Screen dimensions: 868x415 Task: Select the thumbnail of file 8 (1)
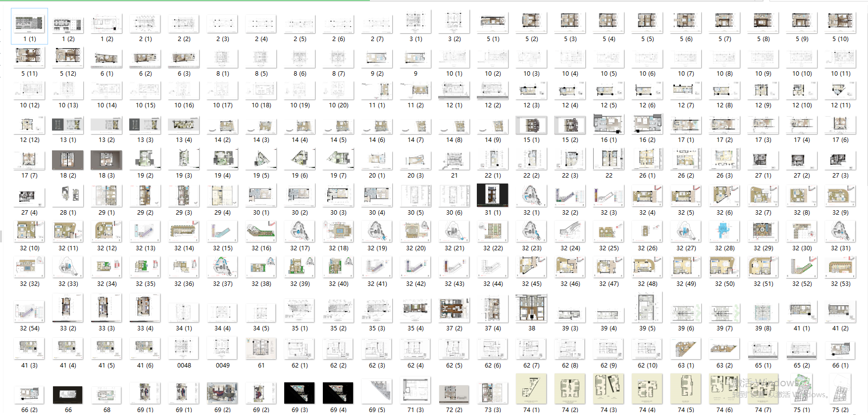pyautogui.click(x=222, y=58)
